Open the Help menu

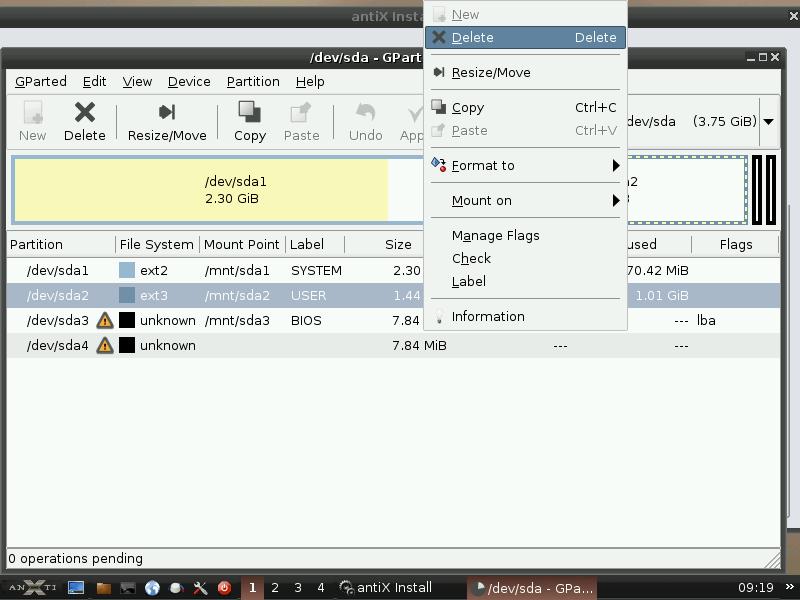[310, 82]
